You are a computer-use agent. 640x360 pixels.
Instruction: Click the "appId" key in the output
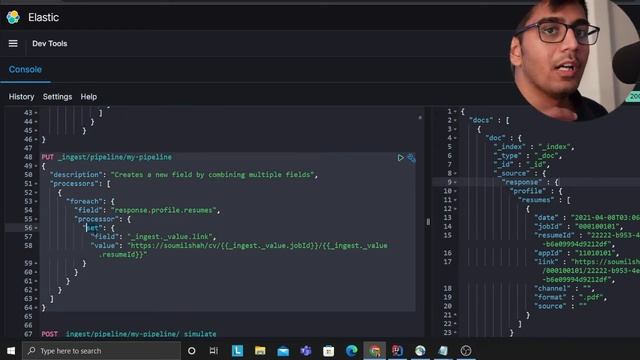tap(548, 253)
